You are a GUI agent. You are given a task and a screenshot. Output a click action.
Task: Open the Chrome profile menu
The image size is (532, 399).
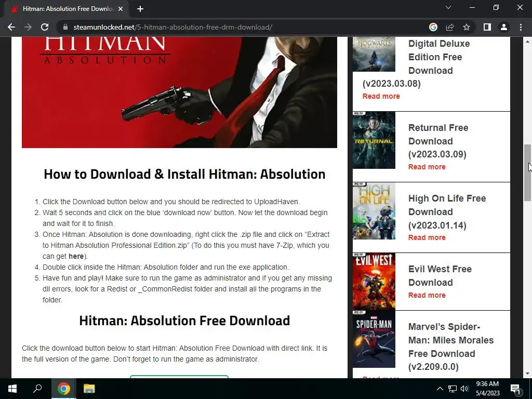[504, 27]
